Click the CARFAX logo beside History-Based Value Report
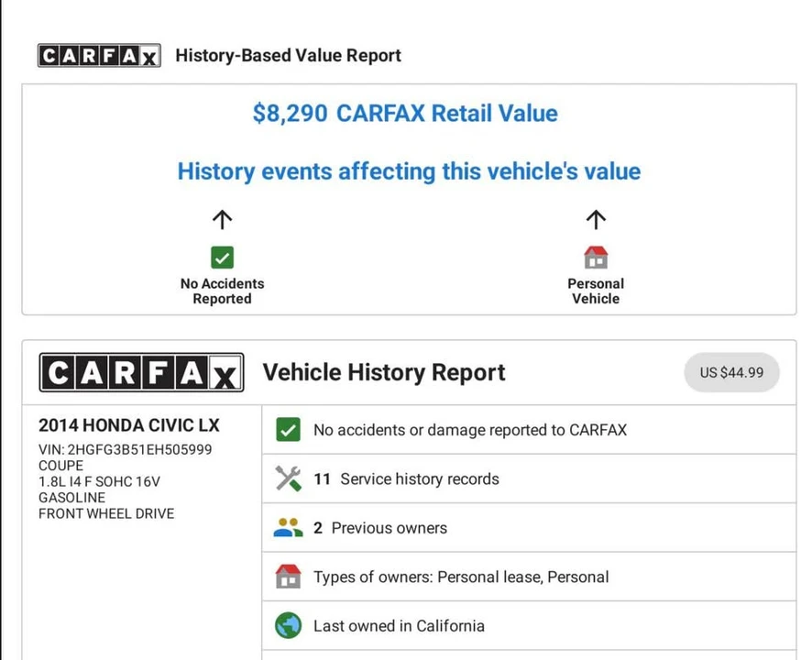 99,55
